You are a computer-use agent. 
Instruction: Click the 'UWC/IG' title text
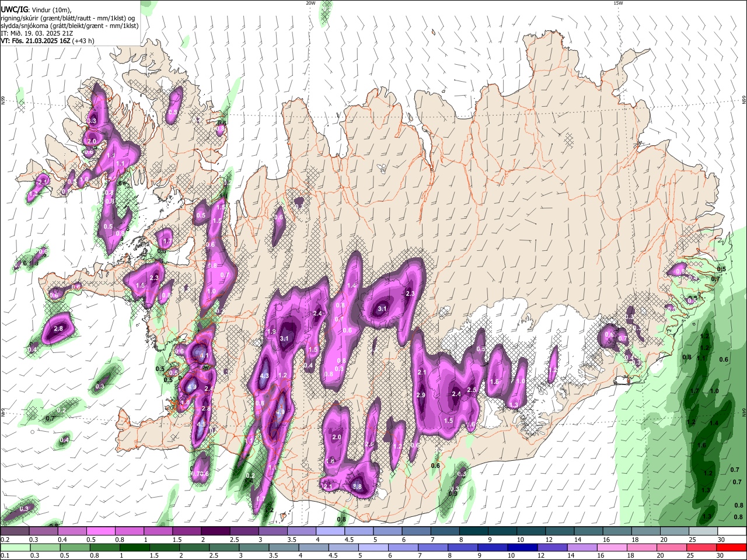[x=14, y=10]
